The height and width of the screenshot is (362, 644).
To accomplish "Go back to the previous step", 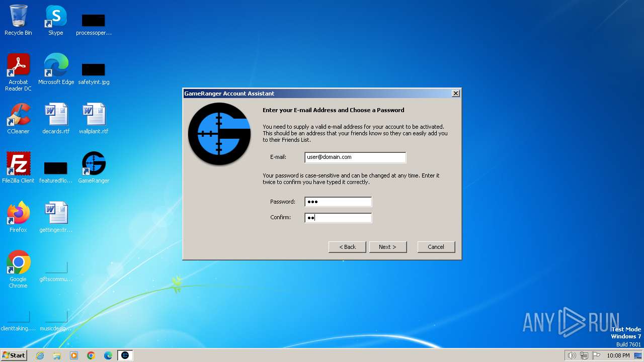I will pyautogui.click(x=347, y=247).
